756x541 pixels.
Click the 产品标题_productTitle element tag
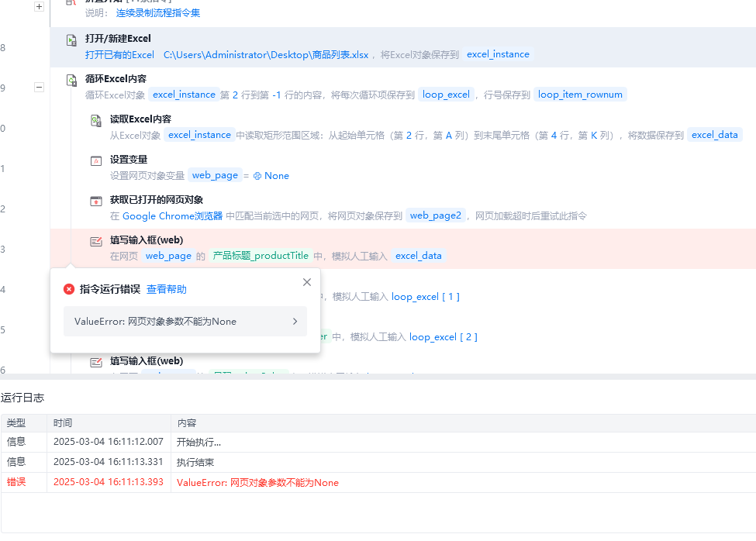261,256
